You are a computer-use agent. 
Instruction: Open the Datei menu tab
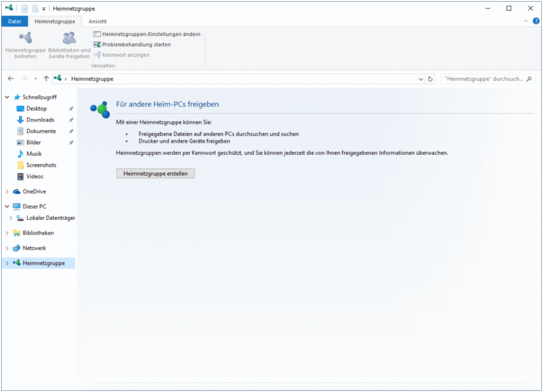[x=15, y=21]
